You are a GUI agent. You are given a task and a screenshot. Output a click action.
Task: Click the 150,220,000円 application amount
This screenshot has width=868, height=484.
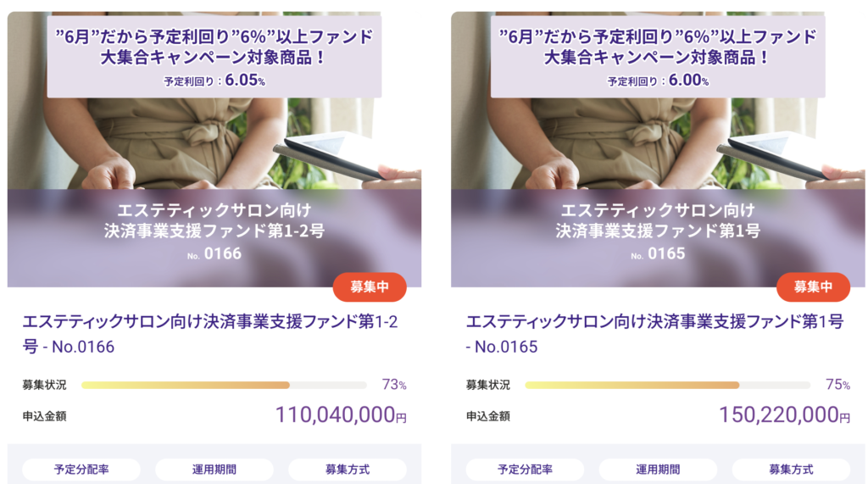[784, 414]
